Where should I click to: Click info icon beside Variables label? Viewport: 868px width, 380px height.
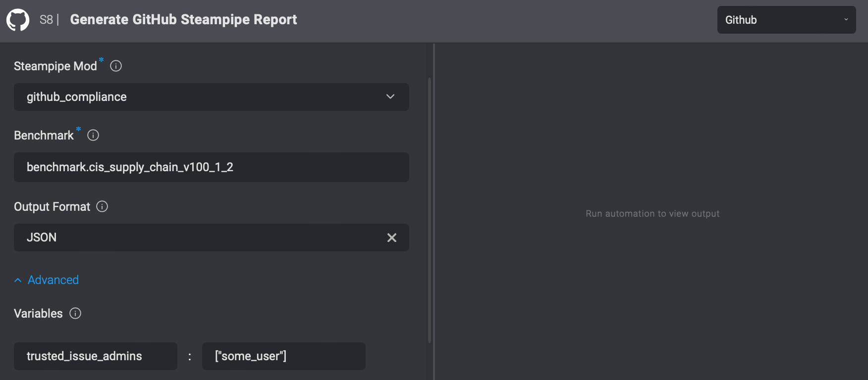coord(75,313)
